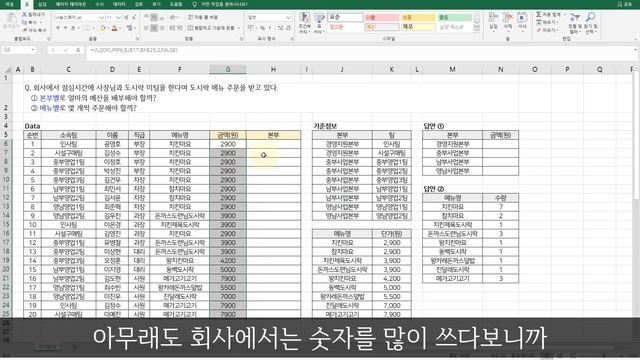Open the Name Box dropdown arrow
640x360 pixels.
click(x=33, y=50)
